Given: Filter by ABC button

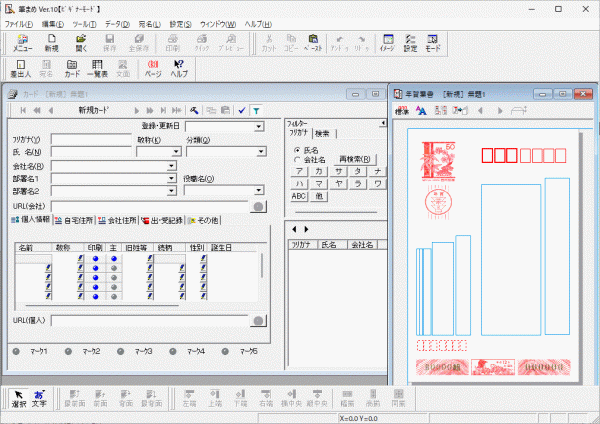Looking at the screenshot, I should click(x=298, y=196).
